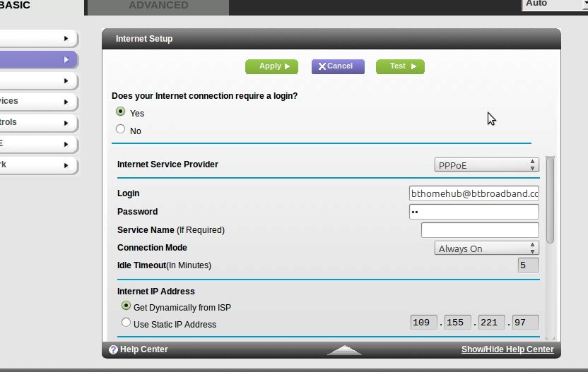
Task: Click the arrow icon on Apply button
Action: 287,66
